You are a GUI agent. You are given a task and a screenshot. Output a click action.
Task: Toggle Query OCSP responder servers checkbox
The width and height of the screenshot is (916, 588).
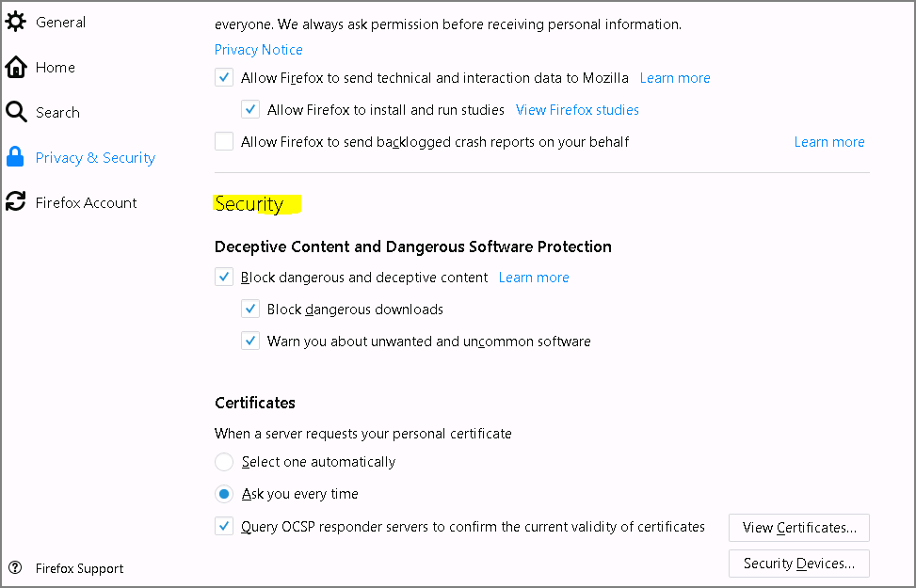tap(224, 526)
